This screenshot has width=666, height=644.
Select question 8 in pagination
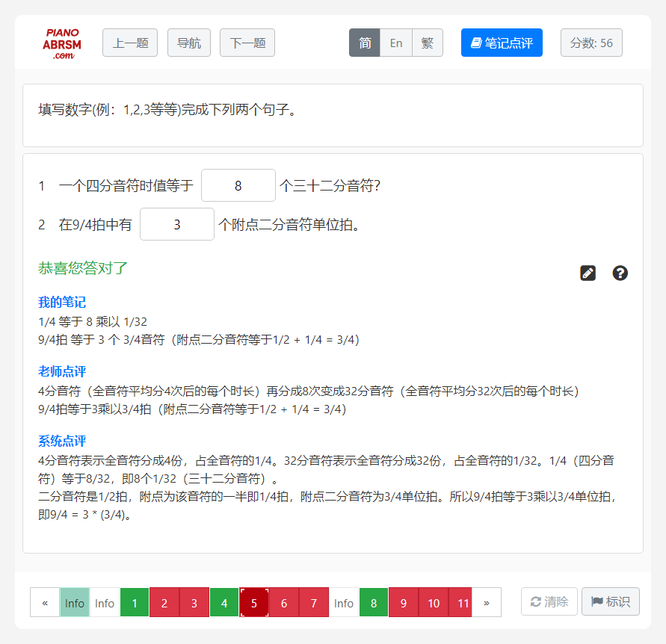pos(374,602)
